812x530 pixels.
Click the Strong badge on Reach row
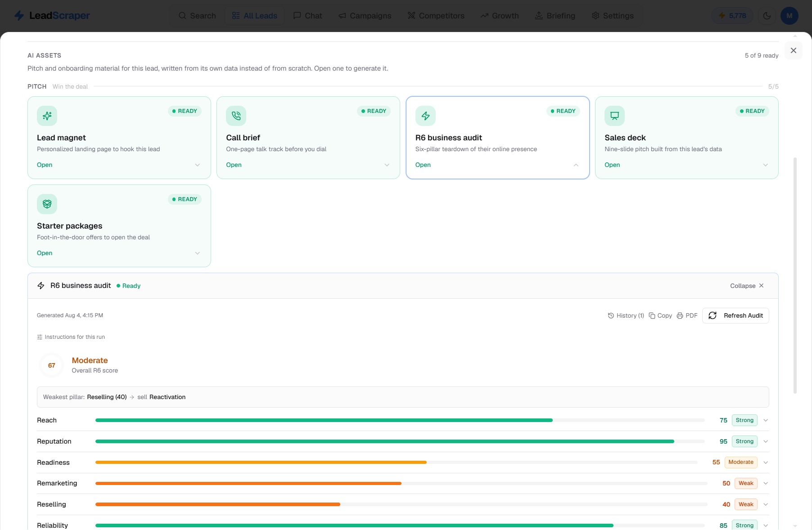point(744,420)
